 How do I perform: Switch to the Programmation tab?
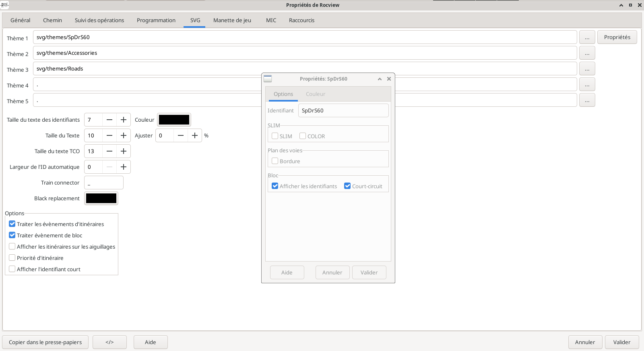click(156, 20)
